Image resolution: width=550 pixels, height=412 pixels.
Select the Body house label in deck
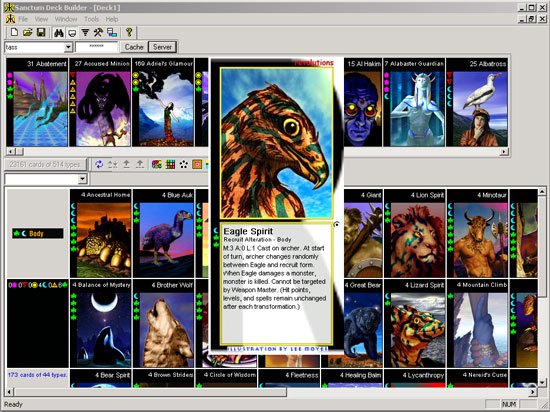click(38, 234)
